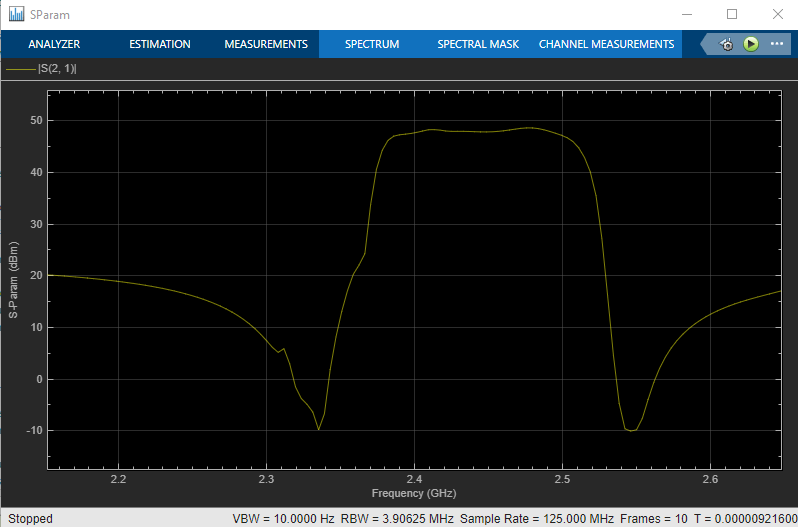The image size is (798, 527).
Task: Maximize the SParam window
Action: (x=732, y=15)
